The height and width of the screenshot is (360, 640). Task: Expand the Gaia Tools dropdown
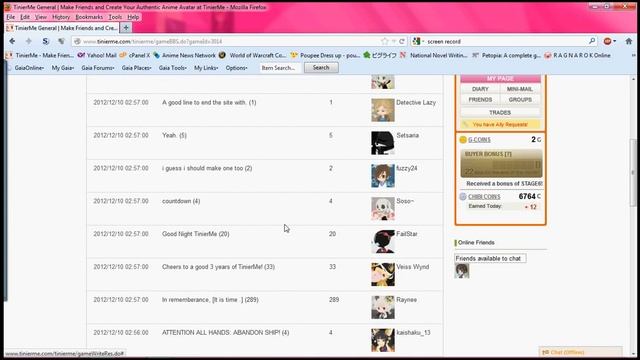172,68
